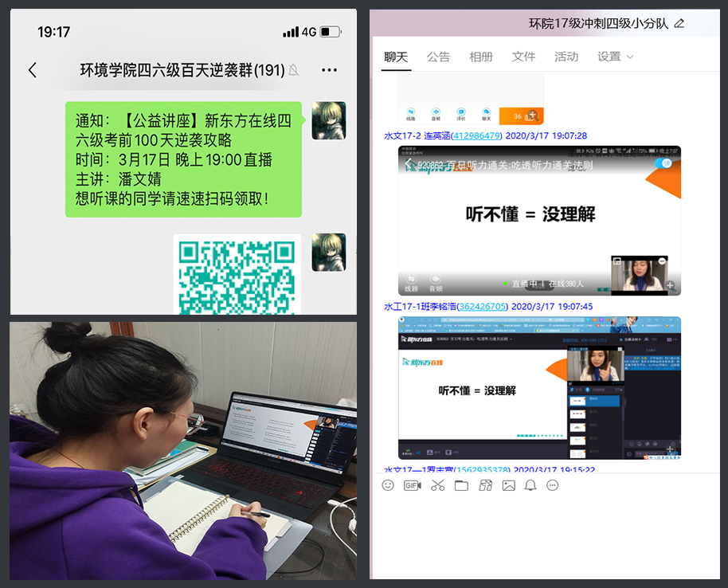
Task: Open the more options circle icon in toolbar
Action: tap(553, 485)
